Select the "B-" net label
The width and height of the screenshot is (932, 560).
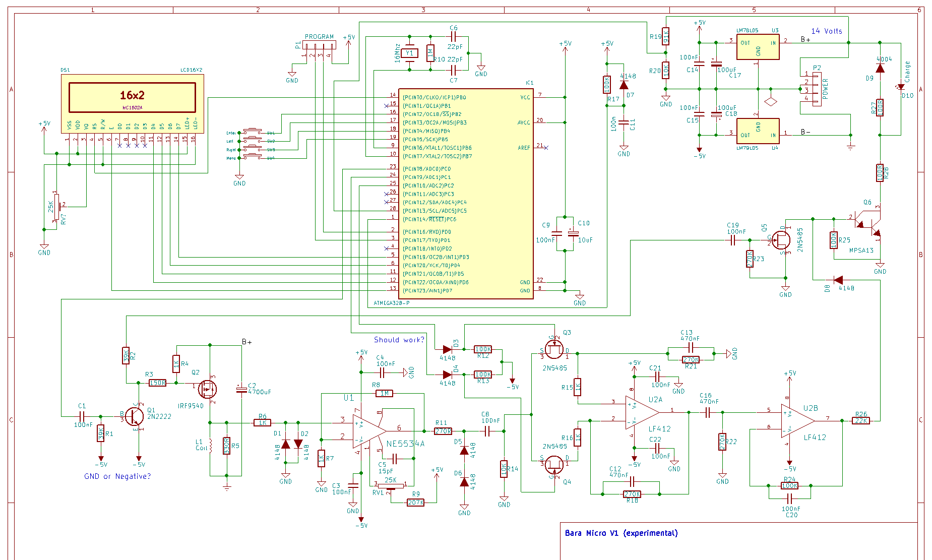tap(805, 133)
